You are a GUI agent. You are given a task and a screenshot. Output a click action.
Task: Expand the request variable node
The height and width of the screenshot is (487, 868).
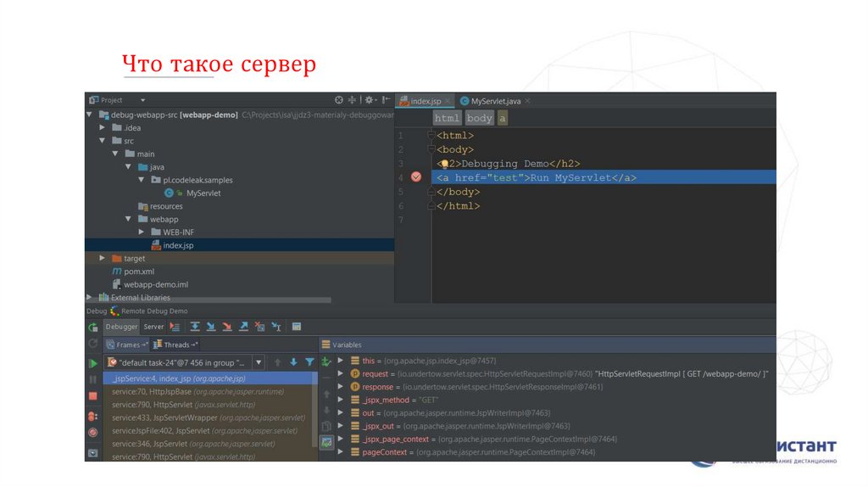tap(341, 373)
